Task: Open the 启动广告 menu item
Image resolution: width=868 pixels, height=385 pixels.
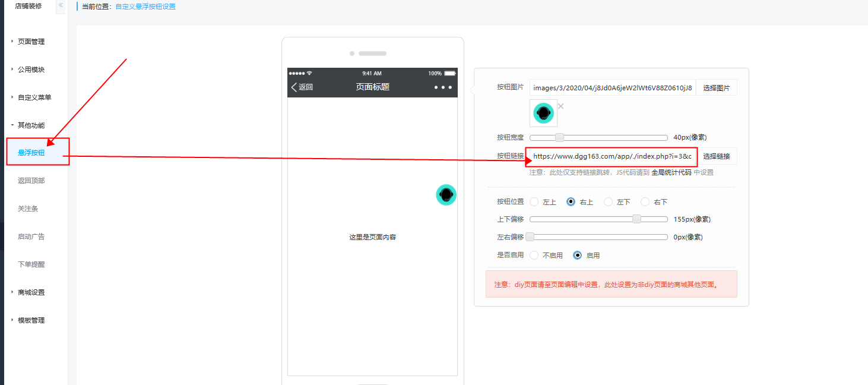Action: (x=31, y=236)
